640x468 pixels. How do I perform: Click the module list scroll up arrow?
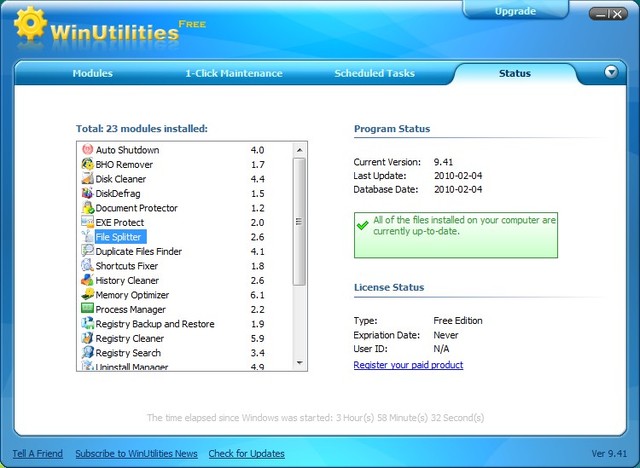300,150
